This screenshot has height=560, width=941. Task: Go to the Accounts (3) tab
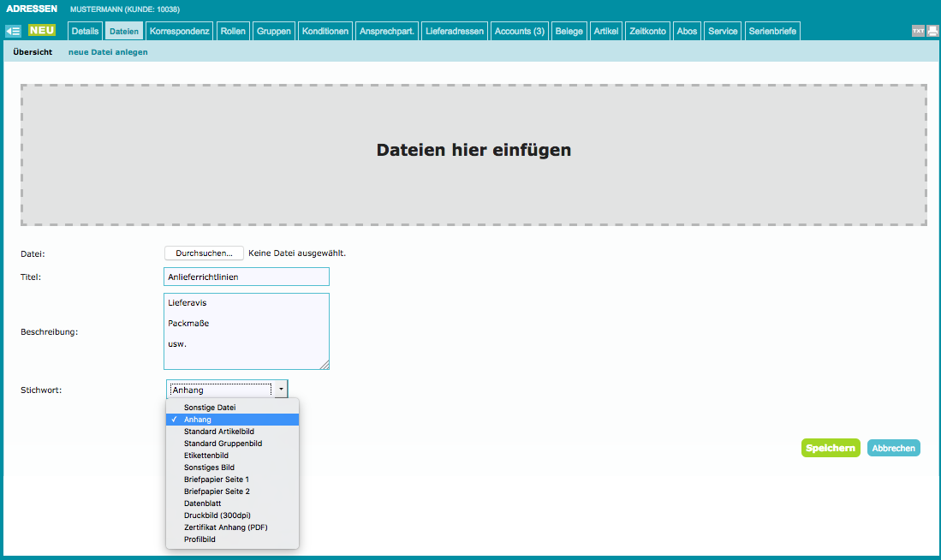[x=520, y=32]
